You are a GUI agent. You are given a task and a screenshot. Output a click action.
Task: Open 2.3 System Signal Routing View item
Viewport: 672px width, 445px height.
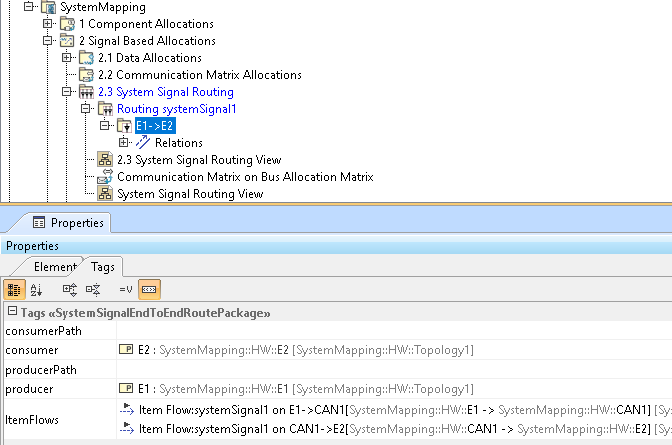click(x=199, y=159)
